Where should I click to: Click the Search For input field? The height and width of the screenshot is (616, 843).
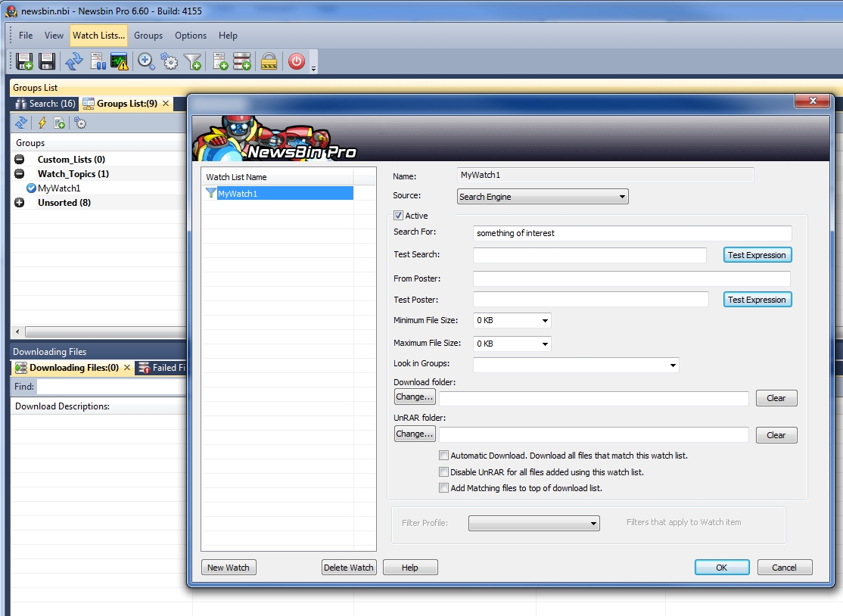(633, 233)
